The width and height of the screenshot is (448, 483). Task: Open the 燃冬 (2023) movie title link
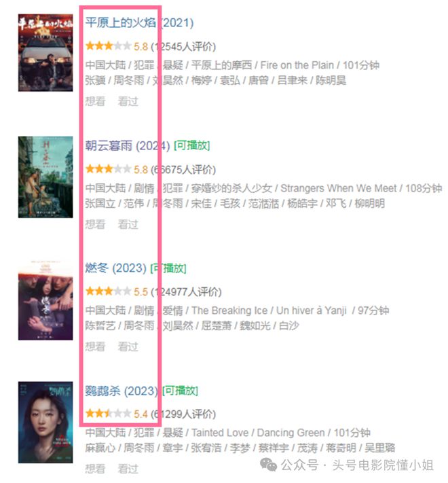(x=115, y=268)
